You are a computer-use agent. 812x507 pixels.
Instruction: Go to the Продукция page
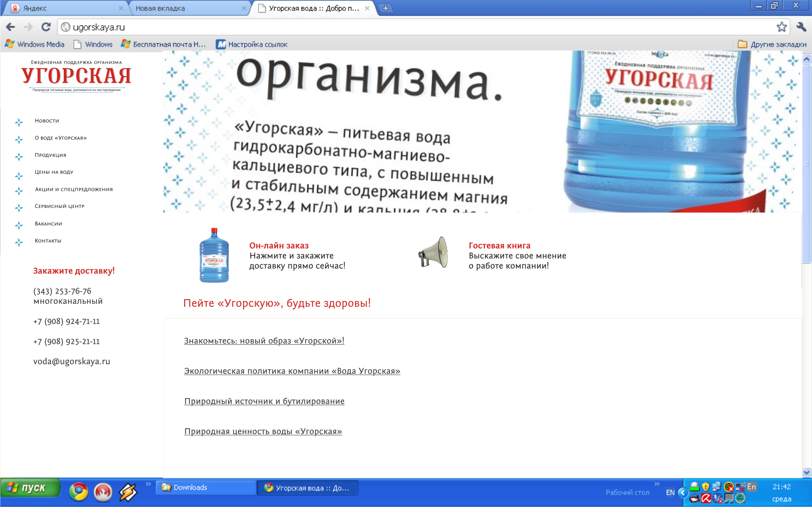coord(50,155)
